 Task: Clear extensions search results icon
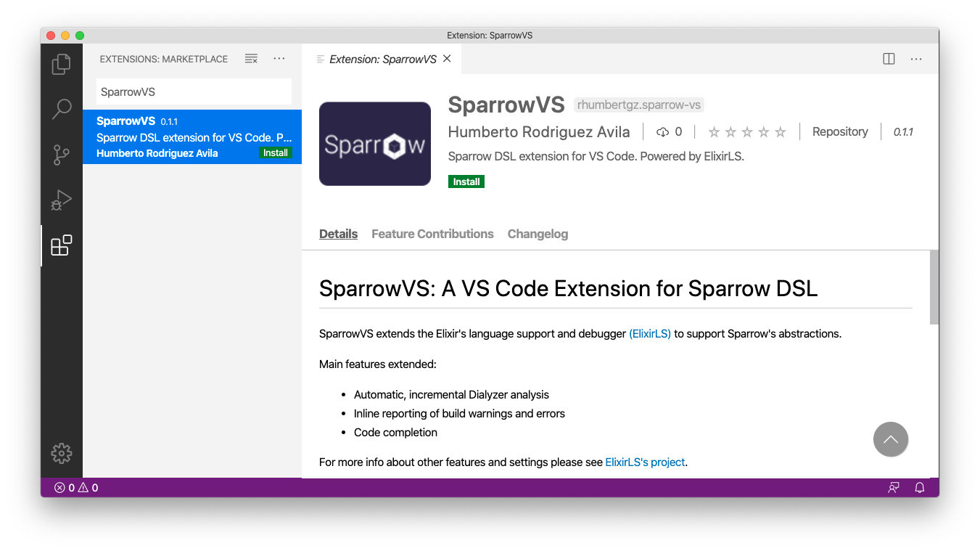(x=251, y=59)
